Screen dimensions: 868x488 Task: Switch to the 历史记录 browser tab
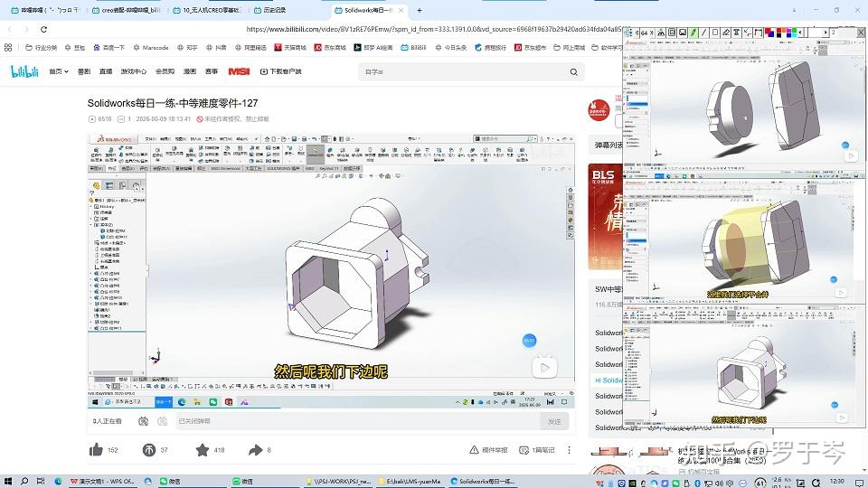point(269,10)
